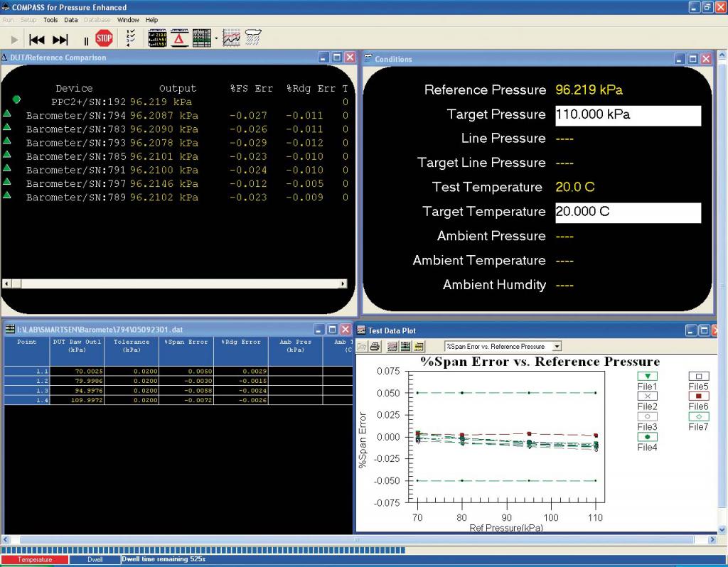
Task: Toggle the File5 legend marker
Action: [x=699, y=377]
